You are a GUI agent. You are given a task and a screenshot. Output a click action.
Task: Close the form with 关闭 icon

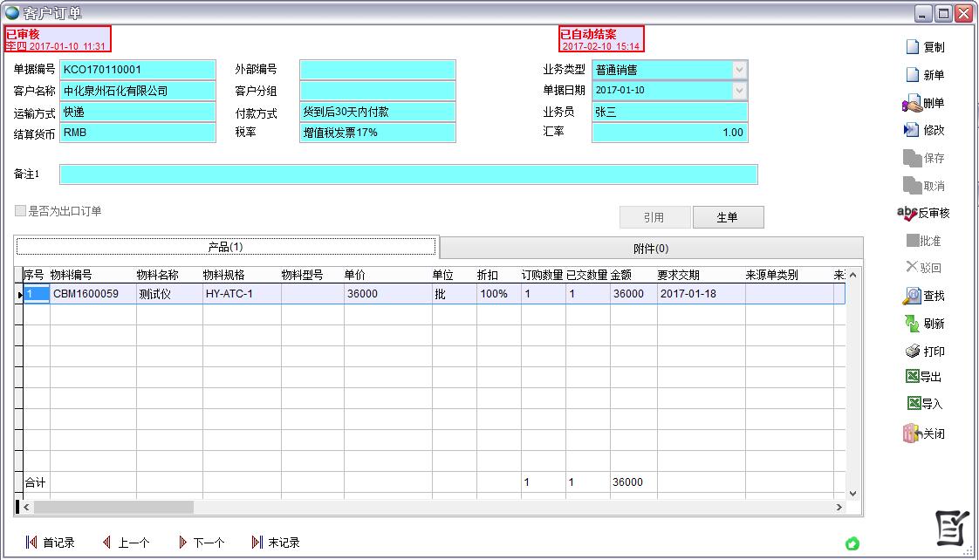point(912,434)
